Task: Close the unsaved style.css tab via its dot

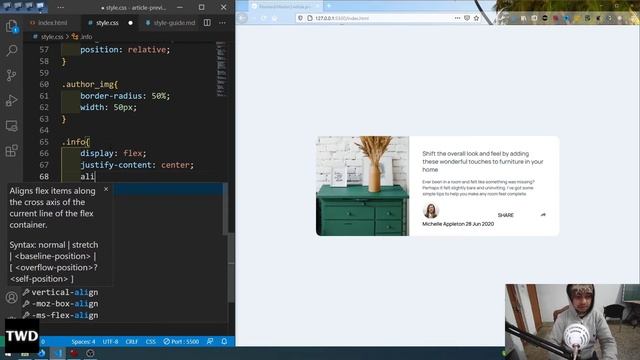Action: 131,23
